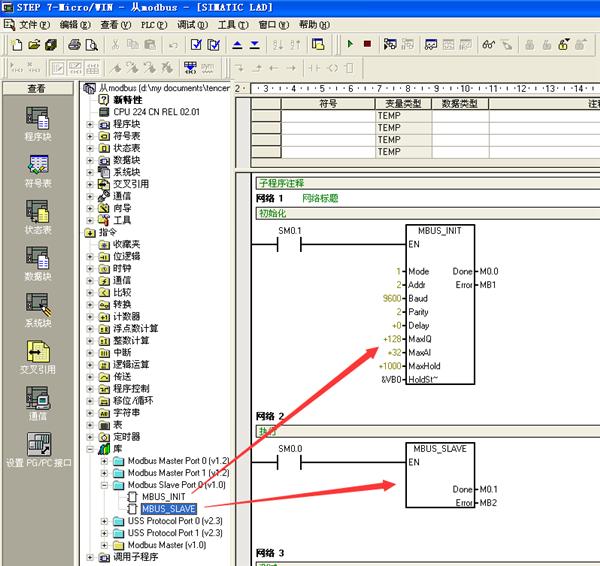The height and width of the screenshot is (566, 600).
Task: Collapse the 库 libraries node
Action: 90,449
